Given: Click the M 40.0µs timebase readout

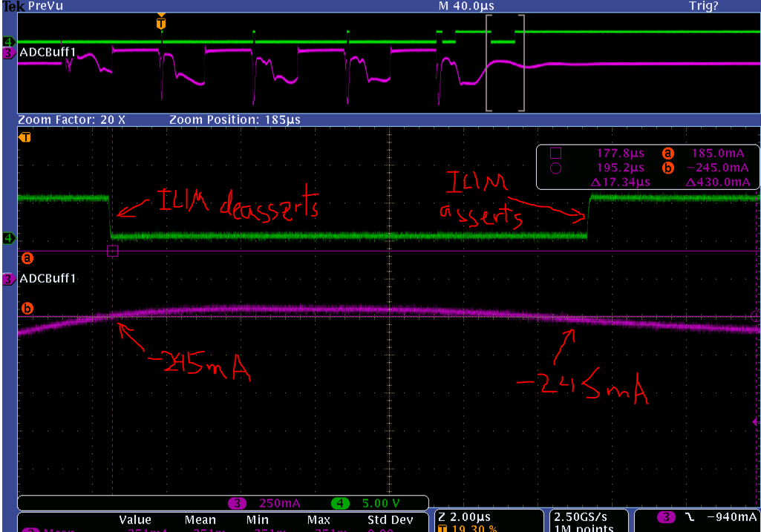Looking at the screenshot, I should (466, 6).
